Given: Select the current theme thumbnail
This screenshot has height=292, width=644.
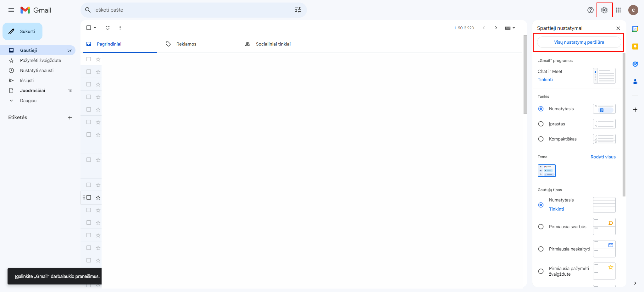Looking at the screenshot, I should 547,171.
